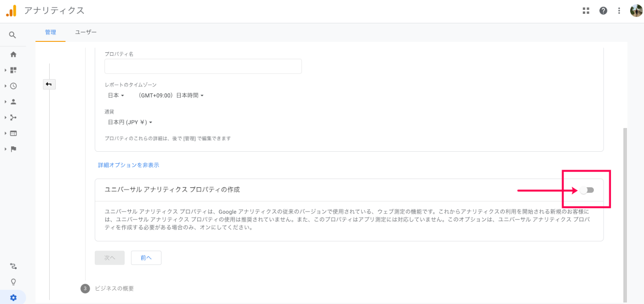Image resolution: width=644 pixels, height=304 pixels.
Task: Click the ビジネスの概要 step heading
Action: (x=114, y=288)
